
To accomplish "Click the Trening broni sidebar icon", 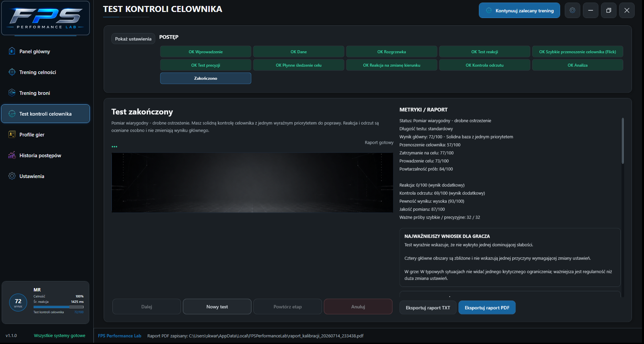I will pyautogui.click(x=12, y=93).
